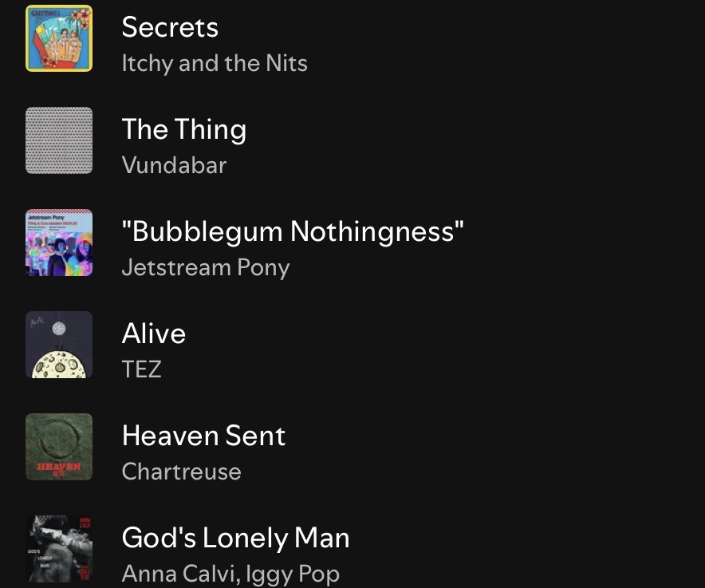Screen dimensions: 705x588
Task: Play God's Lonely Man song title
Action: pos(235,538)
